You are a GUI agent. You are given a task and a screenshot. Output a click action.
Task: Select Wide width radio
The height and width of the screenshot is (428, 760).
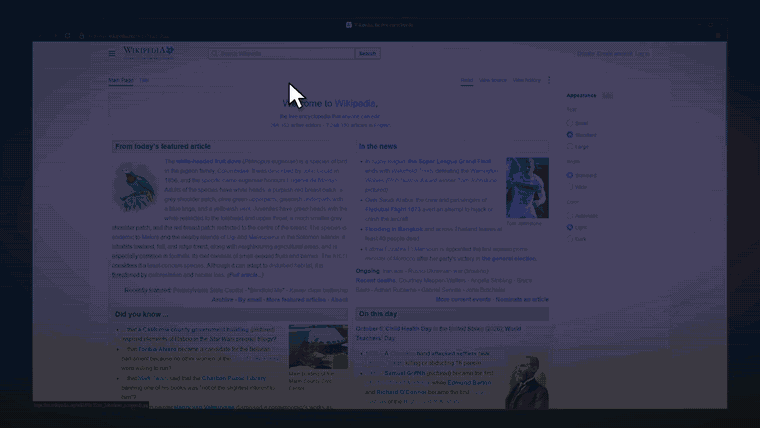click(570, 187)
